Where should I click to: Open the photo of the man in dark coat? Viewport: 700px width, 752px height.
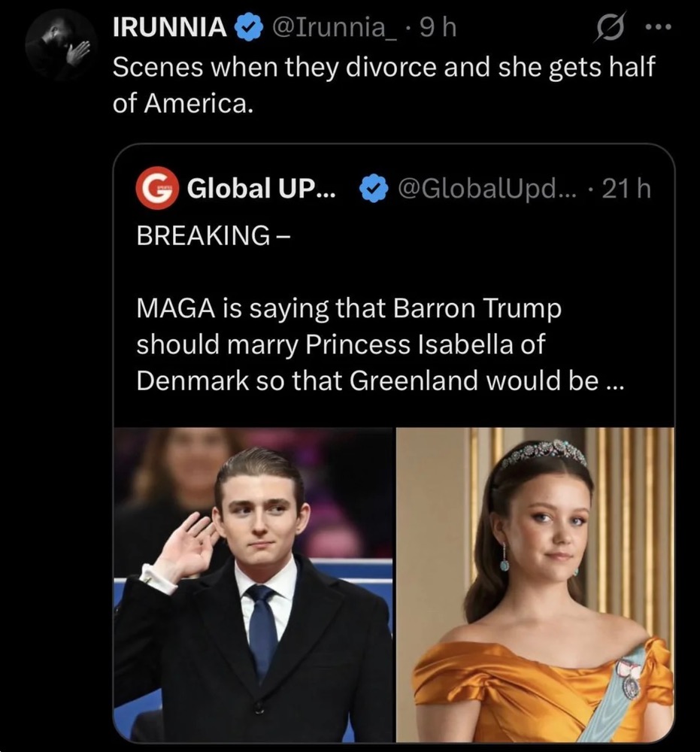[253, 584]
